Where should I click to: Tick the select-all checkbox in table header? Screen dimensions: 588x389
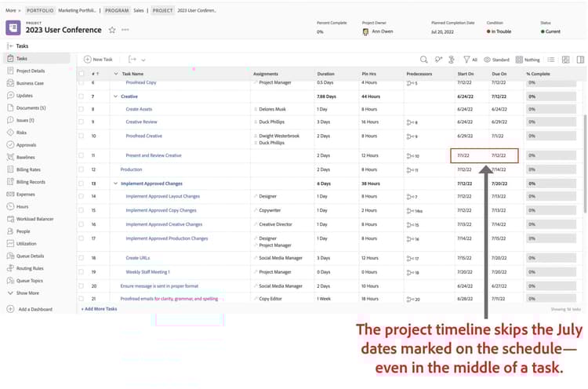pyautogui.click(x=82, y=74)
